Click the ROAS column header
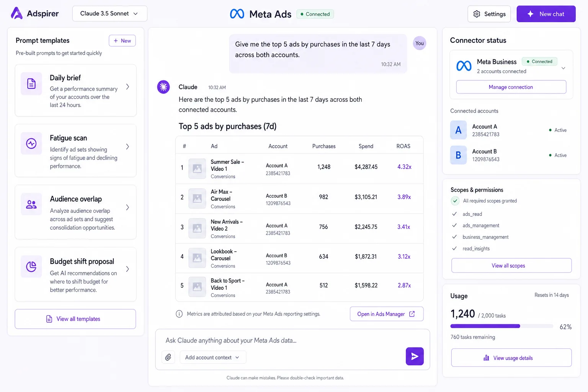Image resolution: width=588 pixels, height=392 pixels. [x=403, y=146]
